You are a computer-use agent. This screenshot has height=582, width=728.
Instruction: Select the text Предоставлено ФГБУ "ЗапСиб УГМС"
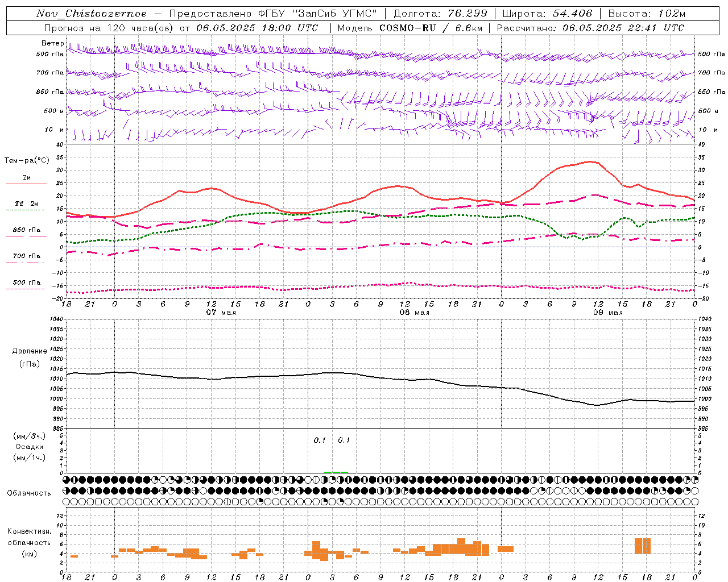click(x=274, y=14)
